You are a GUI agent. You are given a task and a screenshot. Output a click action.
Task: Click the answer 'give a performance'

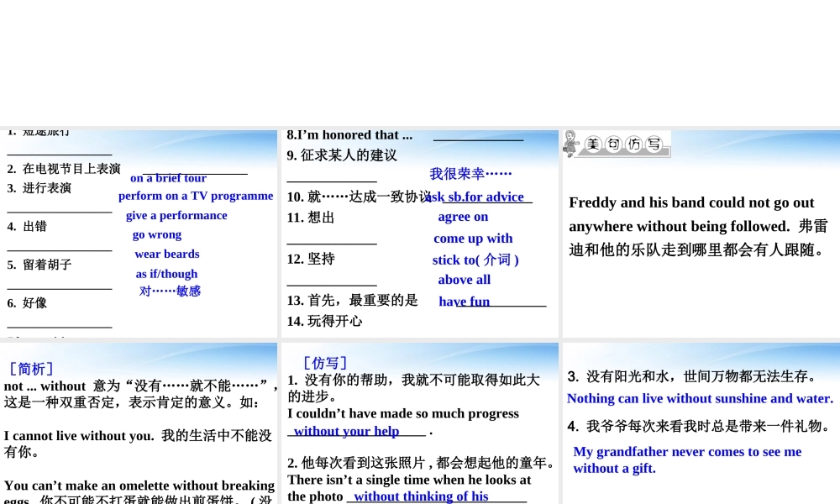pos(176,215)
